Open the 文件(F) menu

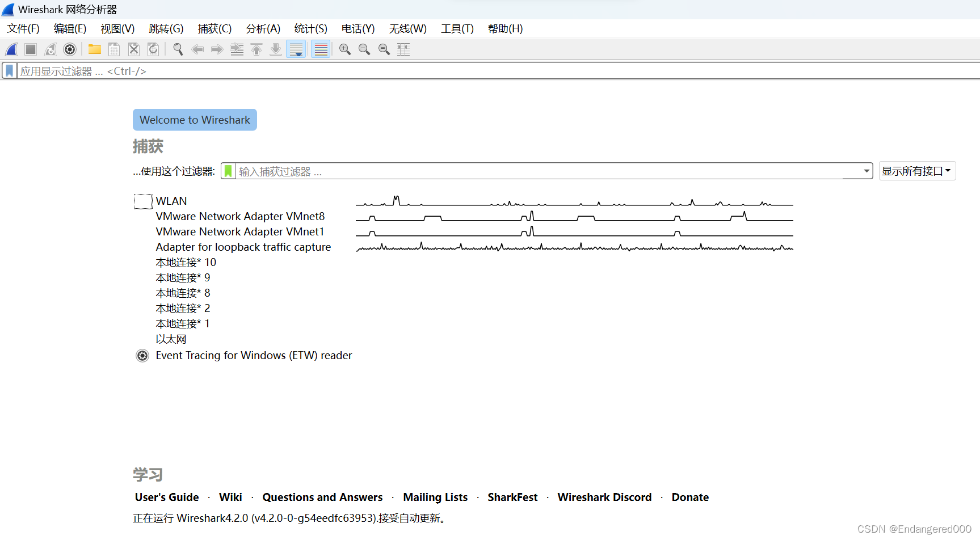(x=23, y=29)
